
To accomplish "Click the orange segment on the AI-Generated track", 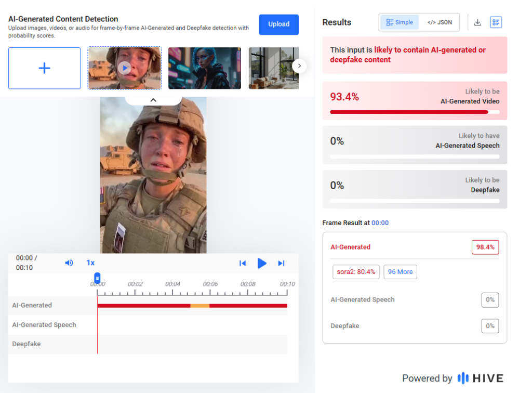I will click(199, 306).
